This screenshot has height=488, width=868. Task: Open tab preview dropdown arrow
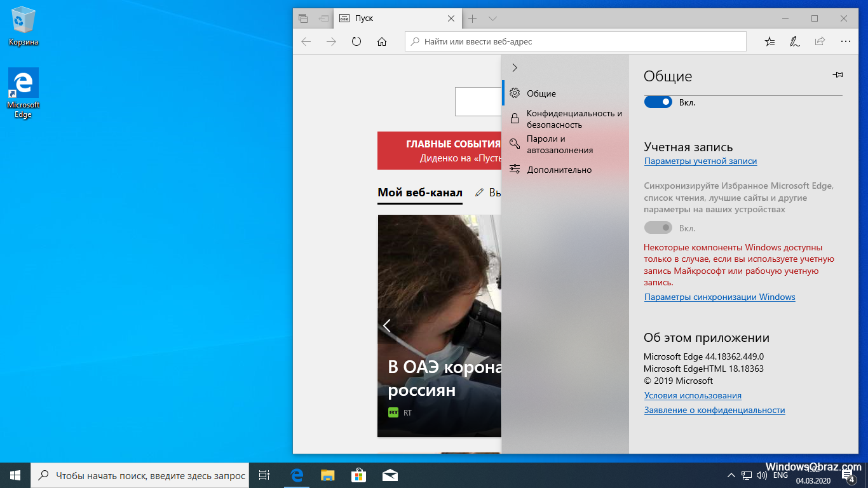coord(492,18)
